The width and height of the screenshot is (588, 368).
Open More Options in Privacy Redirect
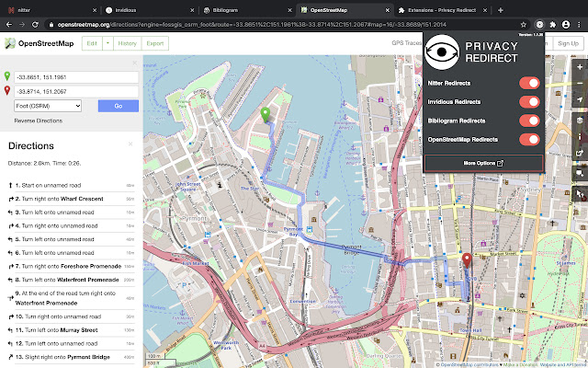[483, 163]
